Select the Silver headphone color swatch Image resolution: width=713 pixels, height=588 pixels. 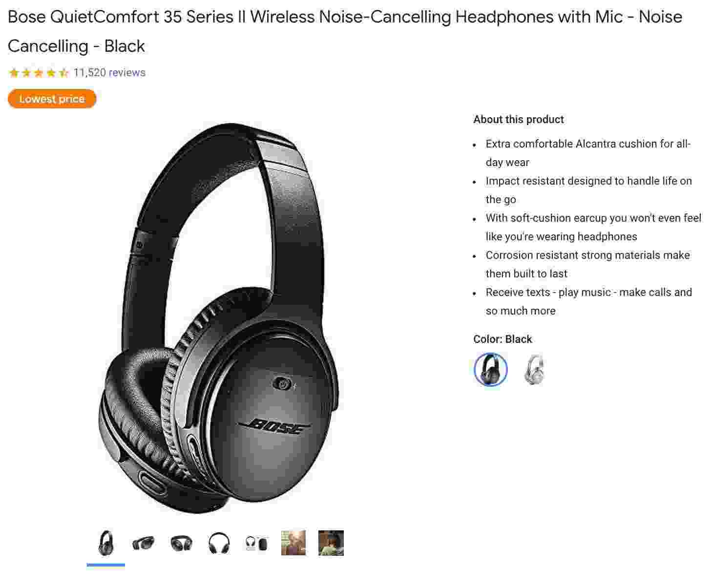[x=533, y=370]
